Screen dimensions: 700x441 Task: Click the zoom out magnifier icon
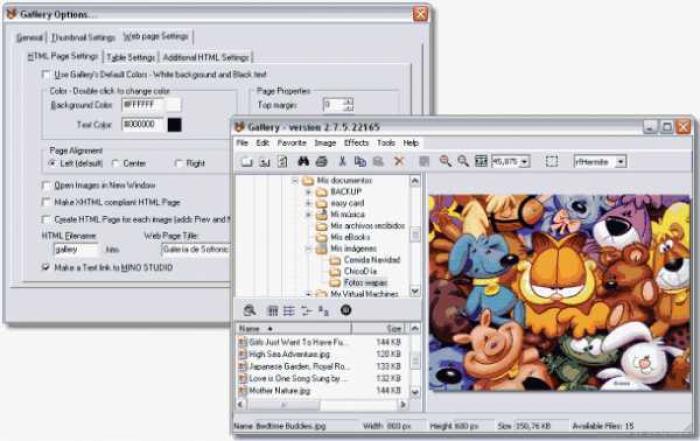(463, 161)
